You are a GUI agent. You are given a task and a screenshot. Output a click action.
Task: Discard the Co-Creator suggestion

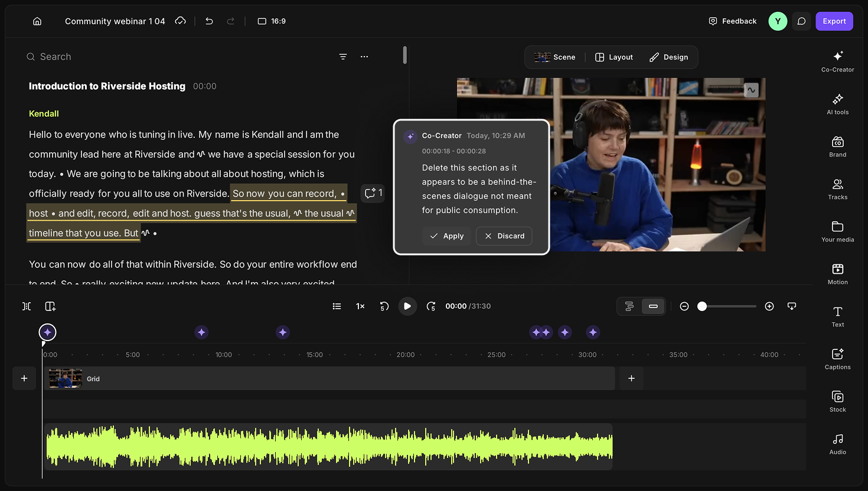504,236
